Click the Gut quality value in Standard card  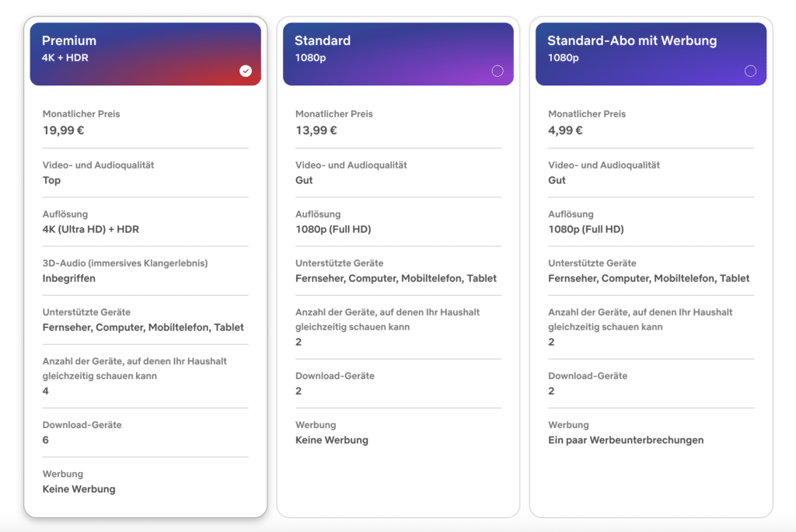click(304, 180)
